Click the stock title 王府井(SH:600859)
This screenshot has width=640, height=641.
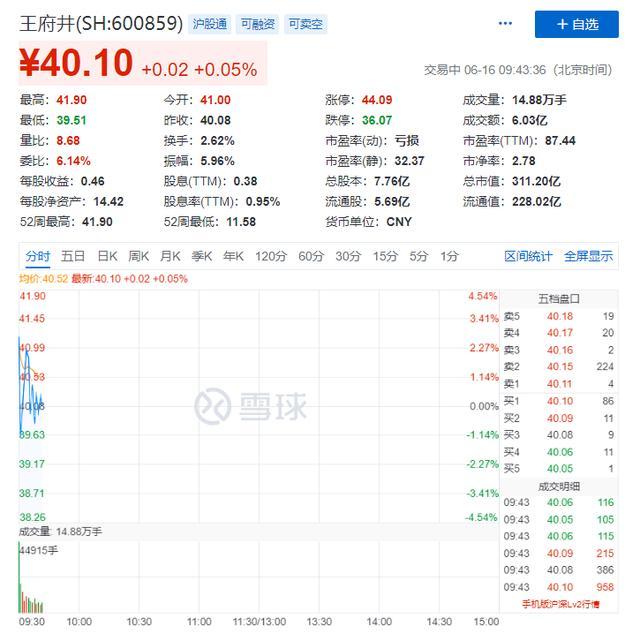[101, 23]
